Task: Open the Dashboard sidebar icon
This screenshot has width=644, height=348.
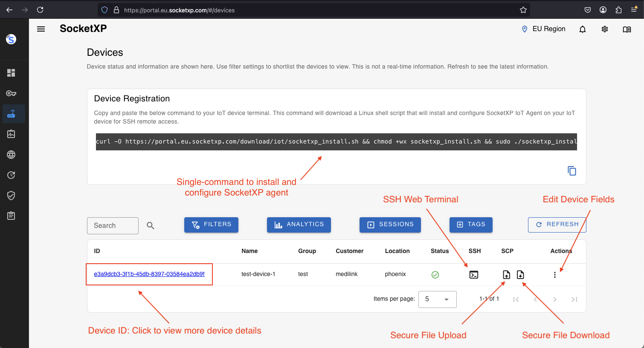Action: (11, 73)
